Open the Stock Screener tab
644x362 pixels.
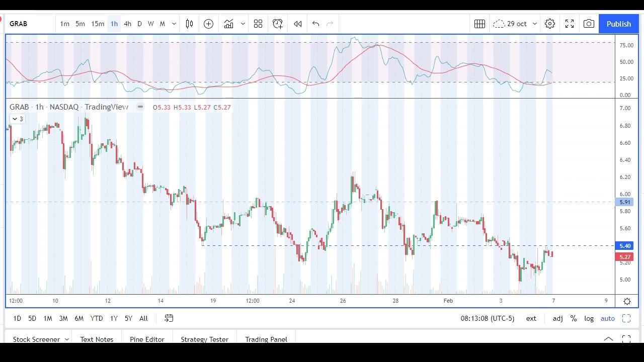click(x=36, y=339)
